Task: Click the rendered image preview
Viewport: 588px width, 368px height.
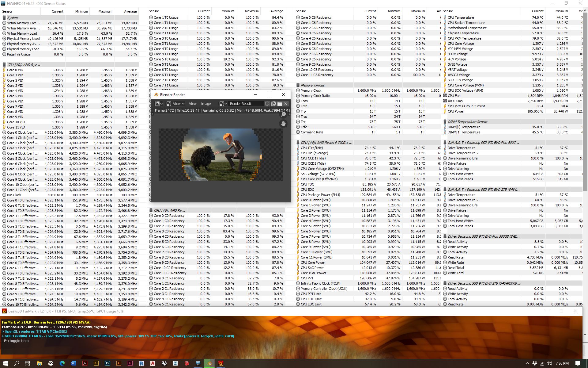Action: [221, 154]
